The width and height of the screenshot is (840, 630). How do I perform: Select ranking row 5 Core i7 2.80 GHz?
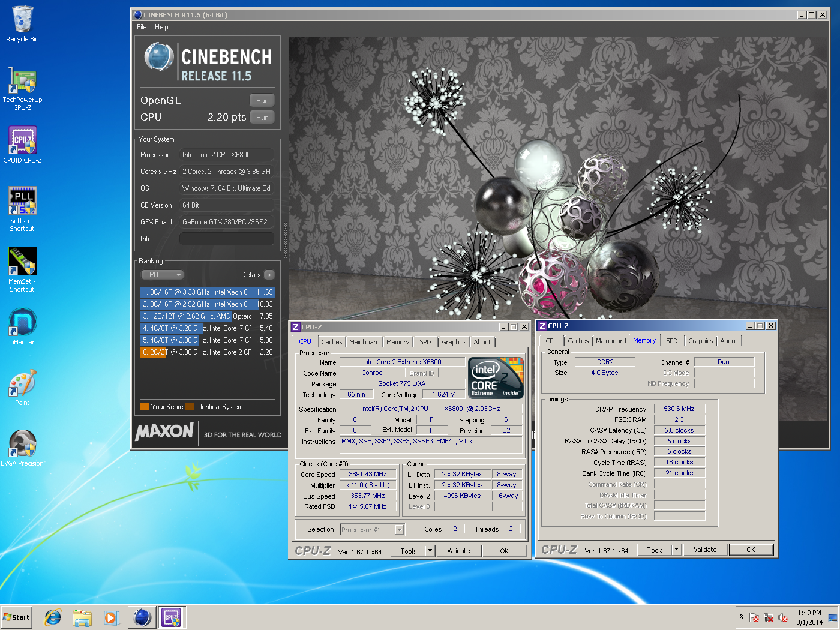point(208,340)
